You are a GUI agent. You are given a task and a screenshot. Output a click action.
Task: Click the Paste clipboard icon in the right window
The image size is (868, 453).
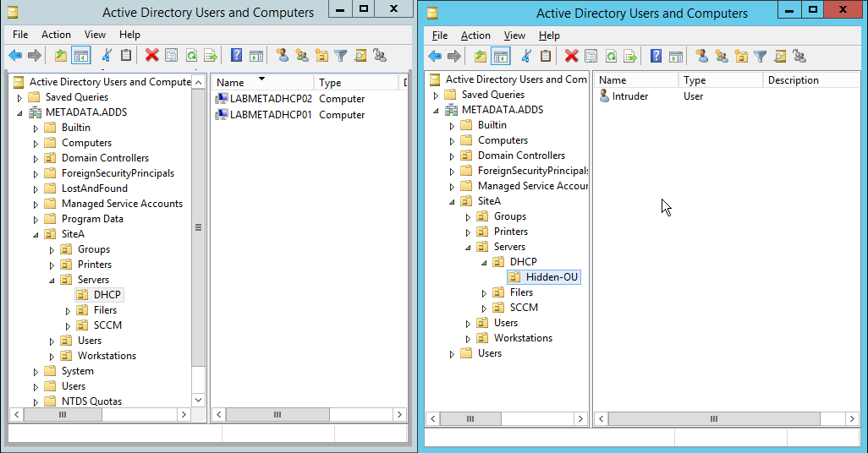[x=546, y=56]
